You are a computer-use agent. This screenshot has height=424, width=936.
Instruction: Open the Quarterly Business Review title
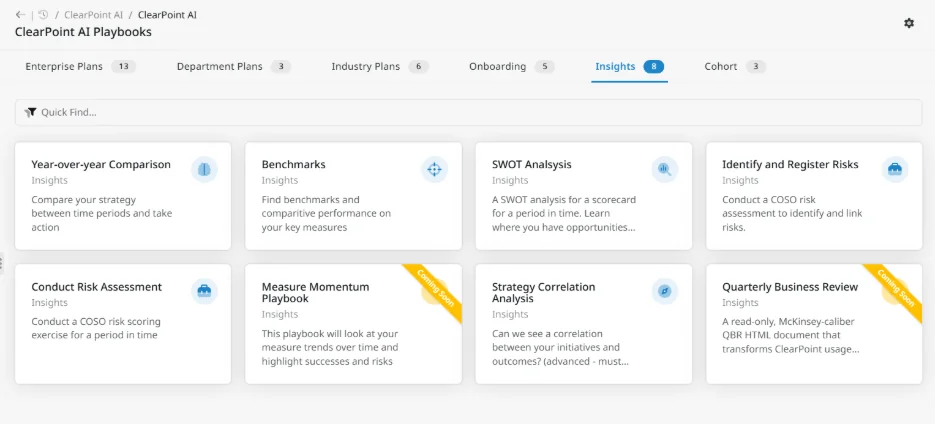point(790,287)
